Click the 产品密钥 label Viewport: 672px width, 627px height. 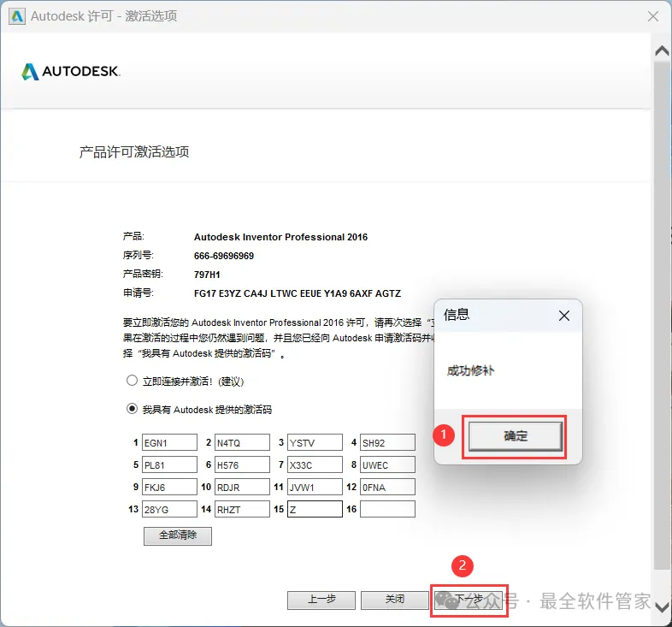[x=143, y=274]
